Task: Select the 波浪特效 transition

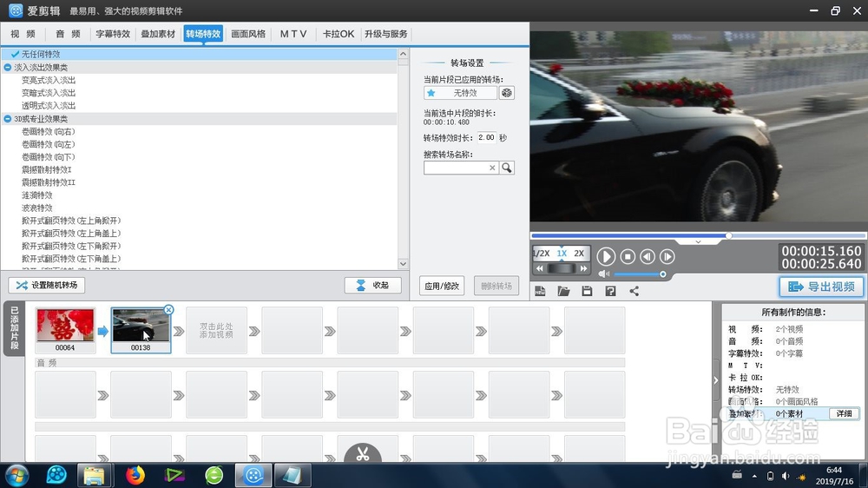Action: click(37, 208)
